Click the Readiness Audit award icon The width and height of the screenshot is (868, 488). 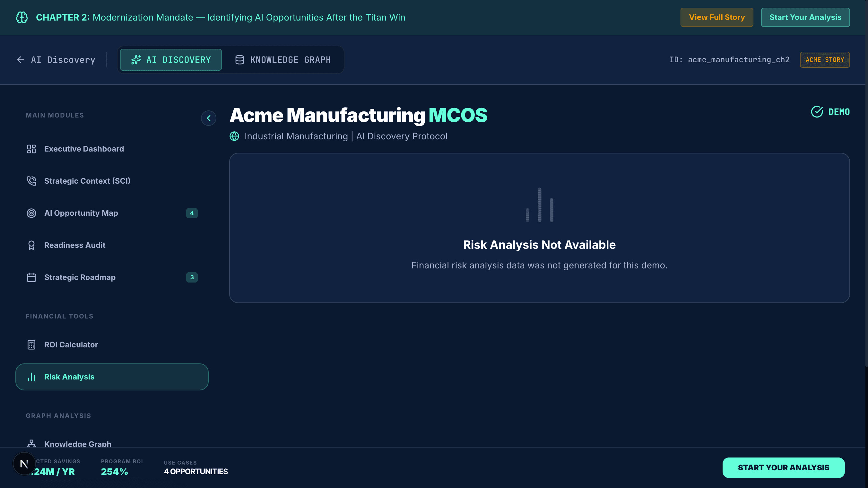(31, 245)
